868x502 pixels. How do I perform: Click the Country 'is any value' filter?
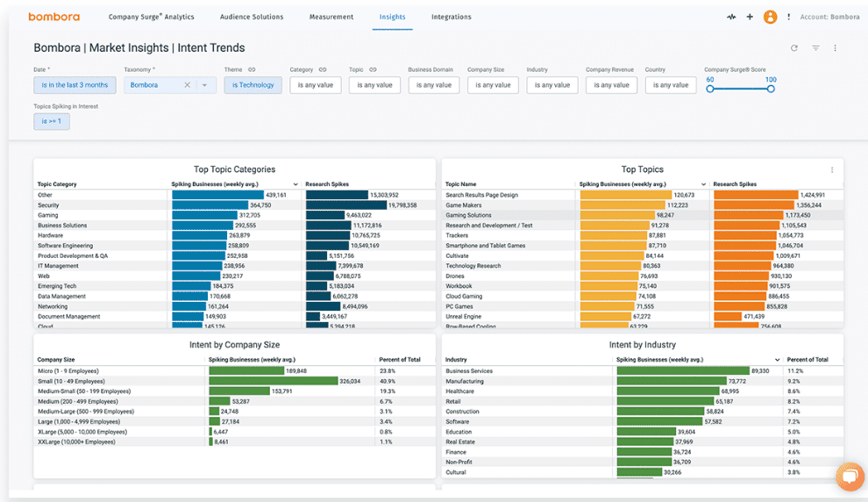(671, 85)
